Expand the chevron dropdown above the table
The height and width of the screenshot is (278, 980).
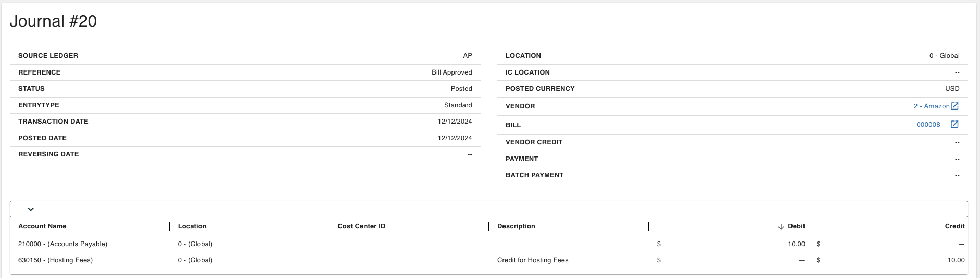(x=31, y=209)
